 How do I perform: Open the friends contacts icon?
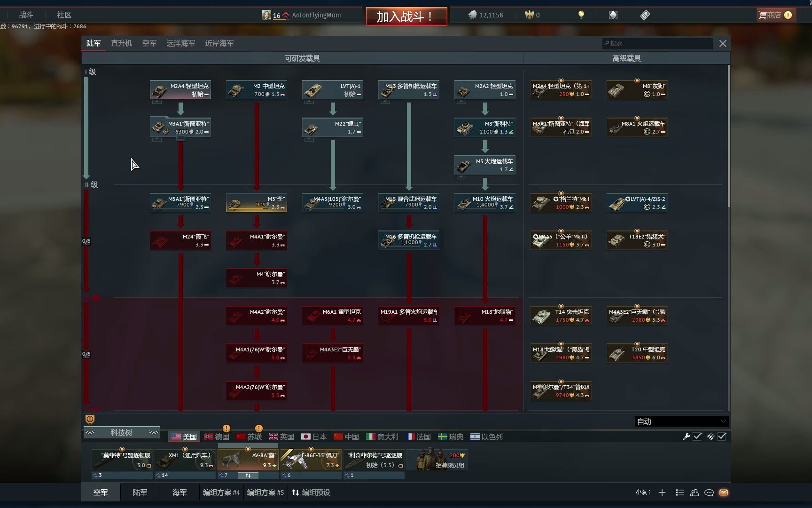[694, 492]
